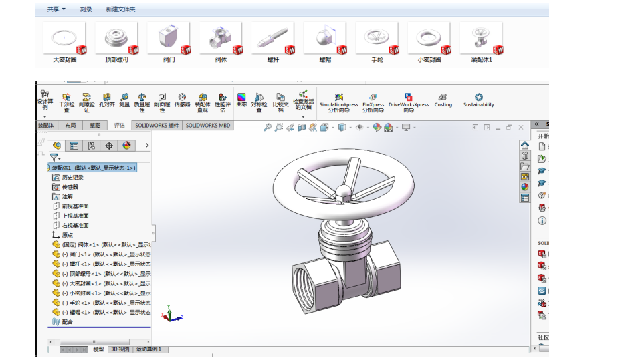Expand more feature manager tabs with the arrow
This screenshot has height=364, width=632.
click(146, 146)
